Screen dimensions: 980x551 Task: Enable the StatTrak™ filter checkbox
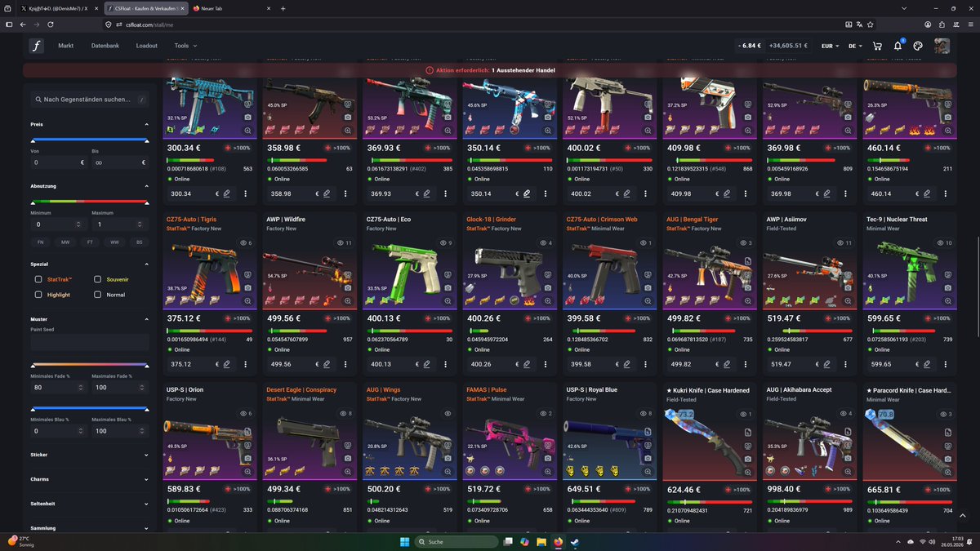pos(38,279)
